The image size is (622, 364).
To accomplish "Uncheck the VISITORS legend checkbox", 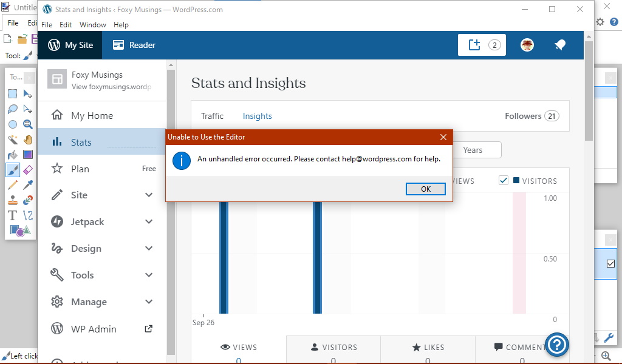I will point(504,180).
